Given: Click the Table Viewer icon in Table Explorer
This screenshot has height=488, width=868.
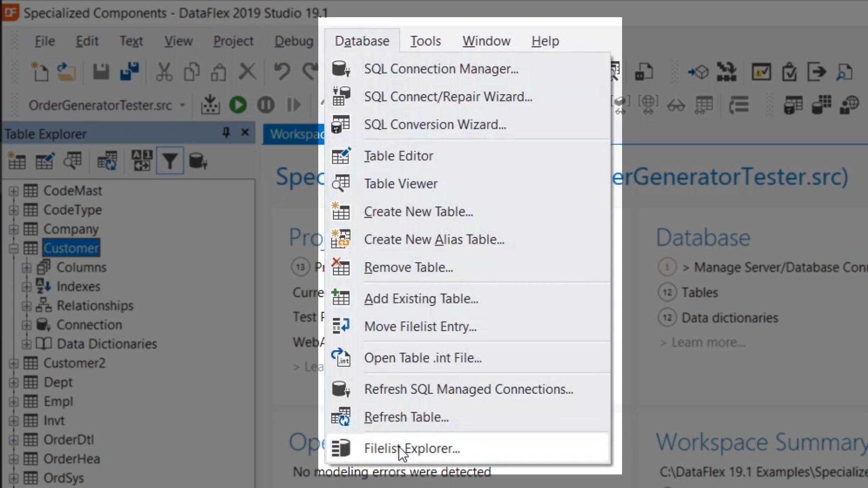Looking at the screenshot, I should (x=72, y=161).
